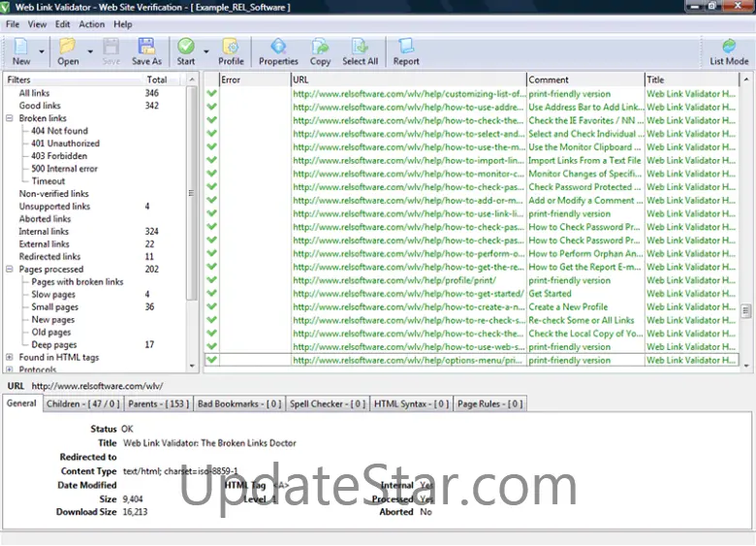Viewport: 756px width, 546px height.
Task: Expand the Protocols tree node
Action: tap(9, 369)
